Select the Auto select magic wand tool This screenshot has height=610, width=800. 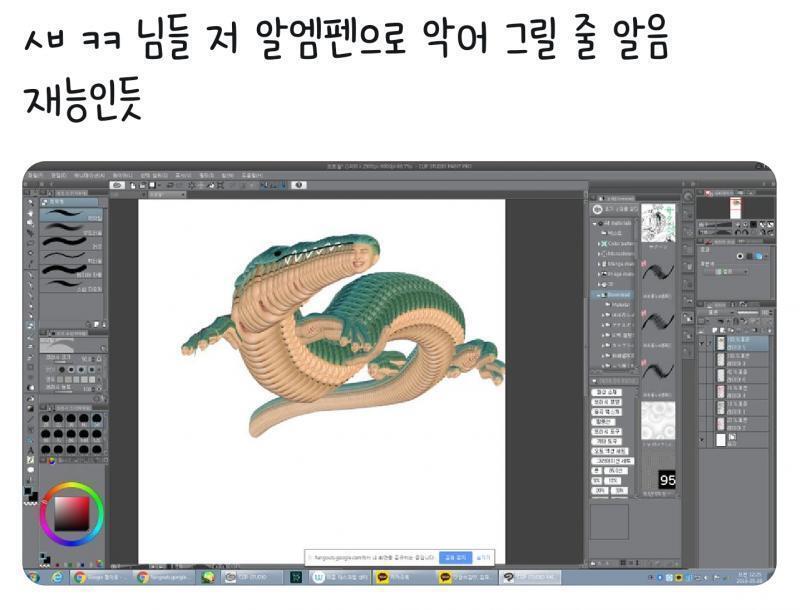[x=30, y=253]
